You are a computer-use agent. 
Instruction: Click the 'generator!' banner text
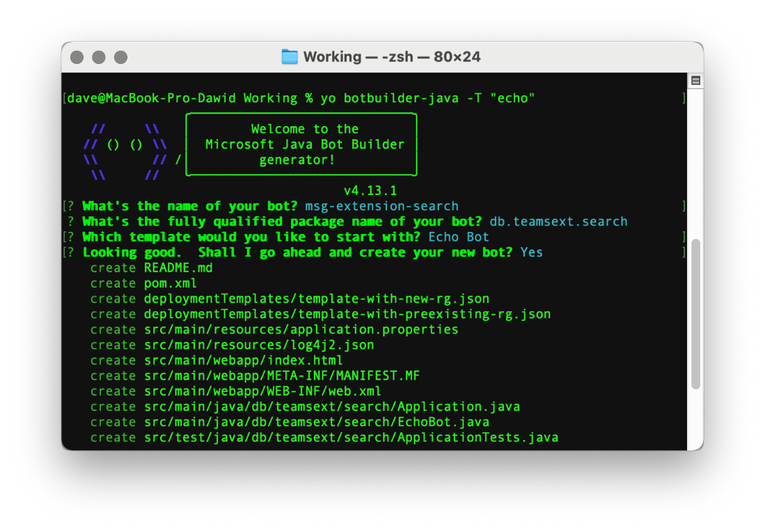297,160
